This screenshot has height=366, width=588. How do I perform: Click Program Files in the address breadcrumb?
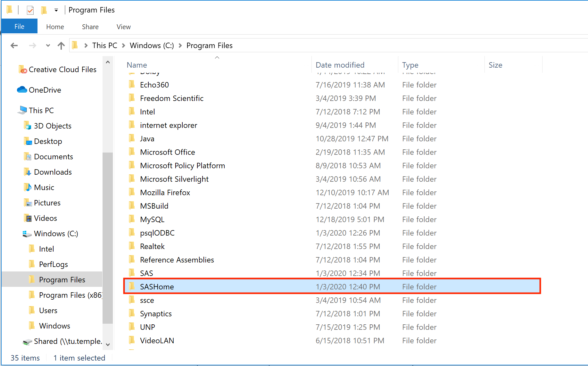[x=210, y=46]
